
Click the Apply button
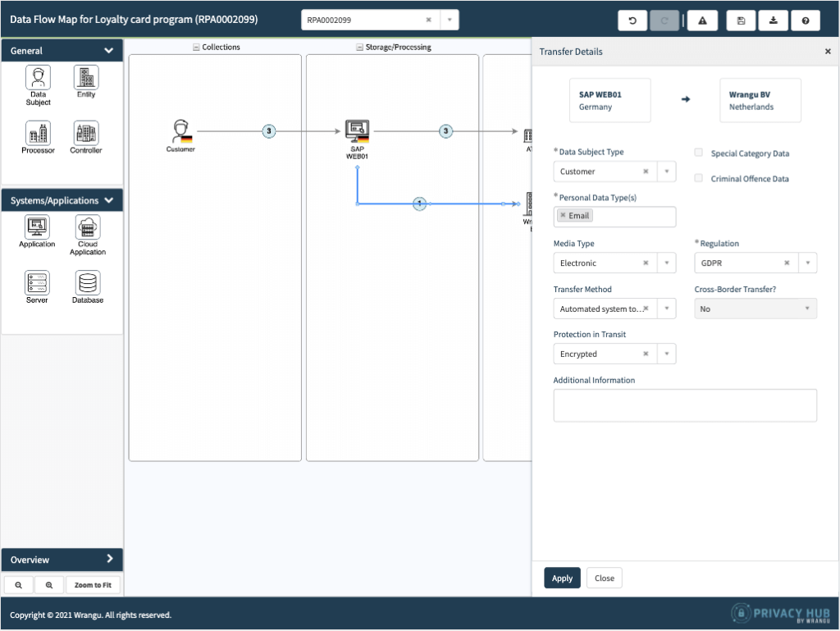pos(562,578)
